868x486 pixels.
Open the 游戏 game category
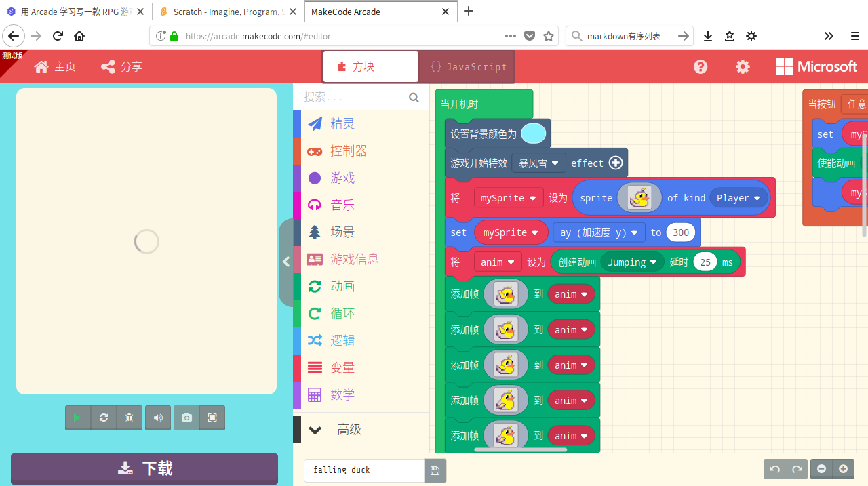point(361,178)
